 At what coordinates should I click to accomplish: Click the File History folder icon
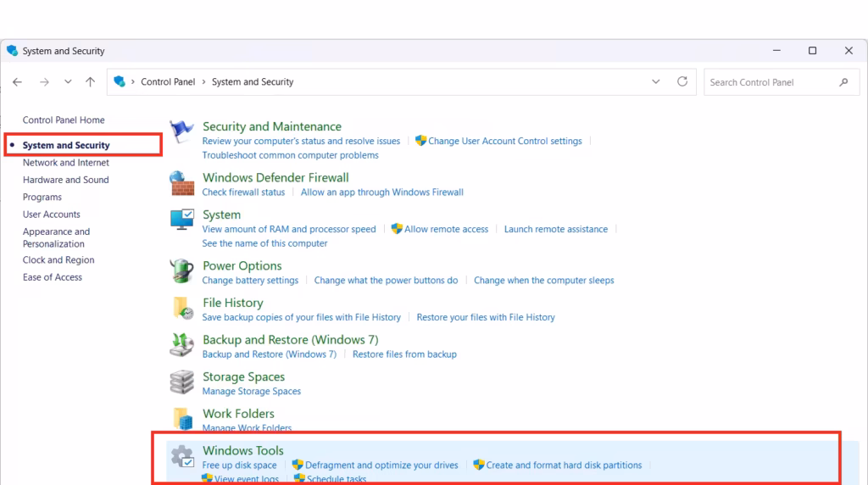point(183,309)
